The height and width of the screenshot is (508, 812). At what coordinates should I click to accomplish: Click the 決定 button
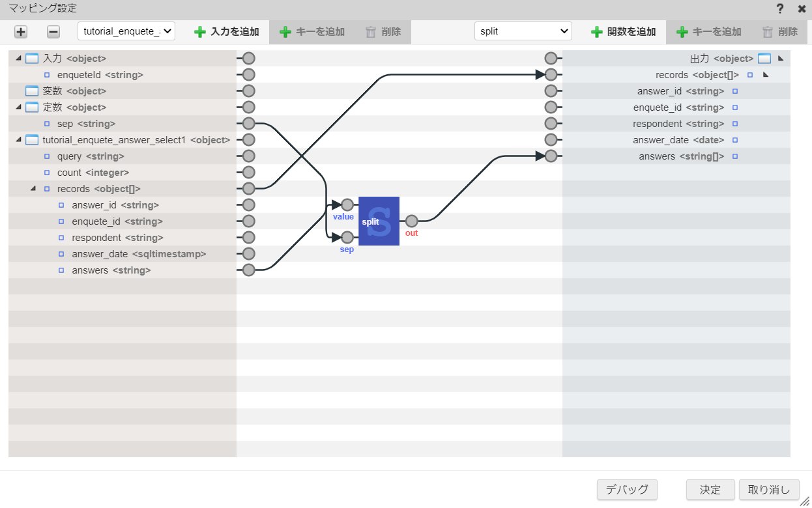[710, 490]
